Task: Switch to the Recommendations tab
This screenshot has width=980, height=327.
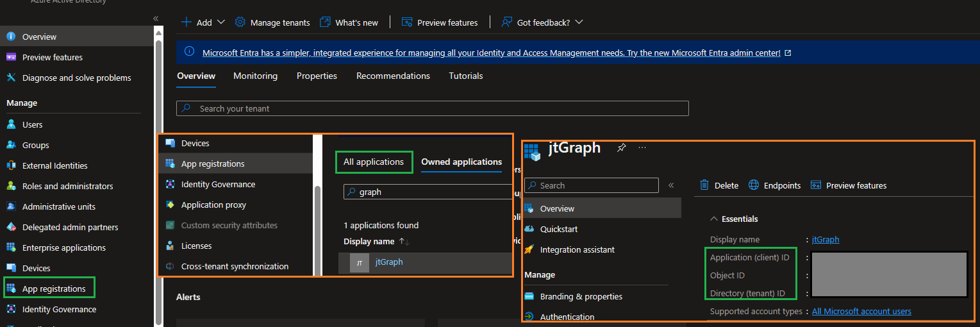Action: (x=393, y=76)
